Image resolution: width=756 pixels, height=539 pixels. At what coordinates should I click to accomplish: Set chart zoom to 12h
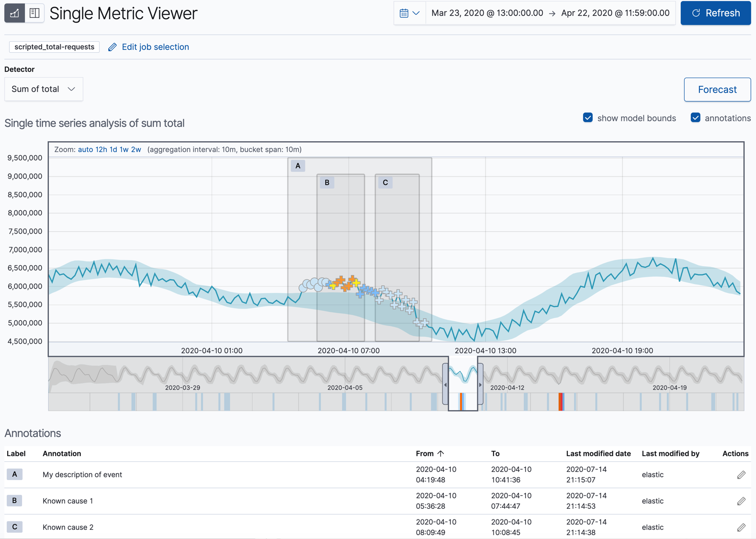(x=101, y=149)
